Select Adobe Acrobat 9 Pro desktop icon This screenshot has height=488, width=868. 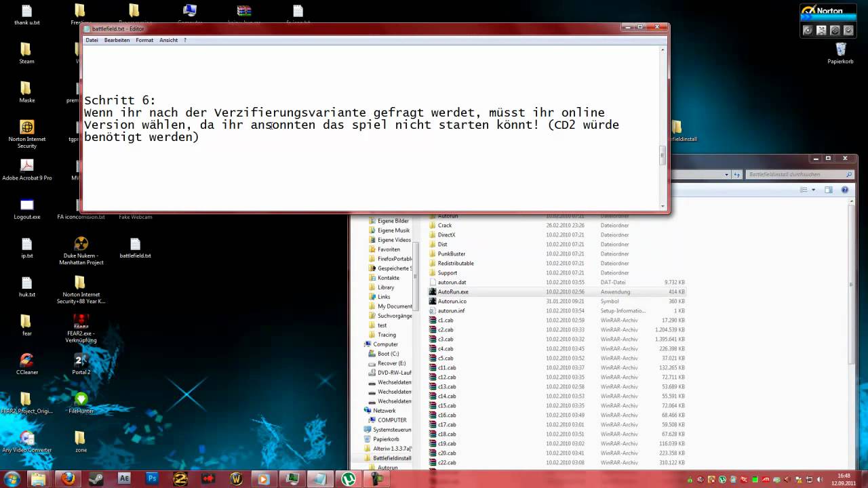[x=27, y=169]
